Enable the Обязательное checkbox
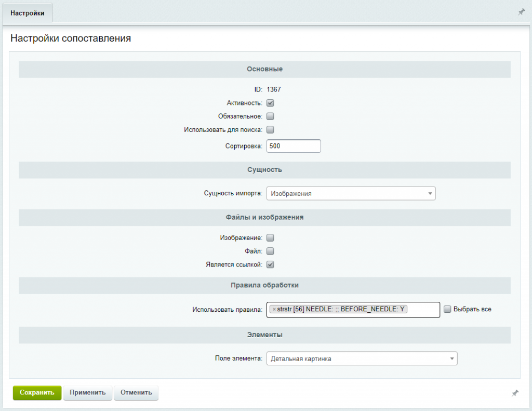This screenshot has height=411, width=532. click(x=270, y=116)
